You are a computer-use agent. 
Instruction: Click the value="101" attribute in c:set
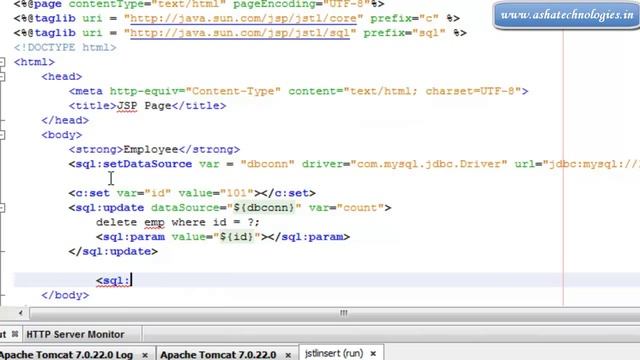pyautogui.click(x=216, y=193)
